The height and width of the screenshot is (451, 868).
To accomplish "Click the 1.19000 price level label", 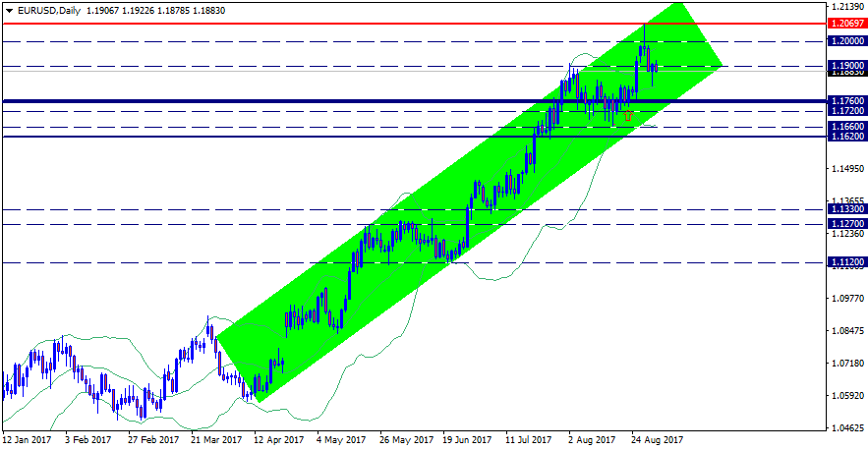I will [846, 66].
